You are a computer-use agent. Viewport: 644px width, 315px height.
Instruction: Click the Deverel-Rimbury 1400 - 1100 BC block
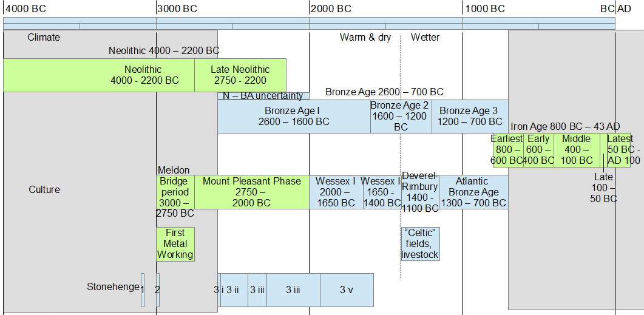pyautogui.click(x=420, y=192)
